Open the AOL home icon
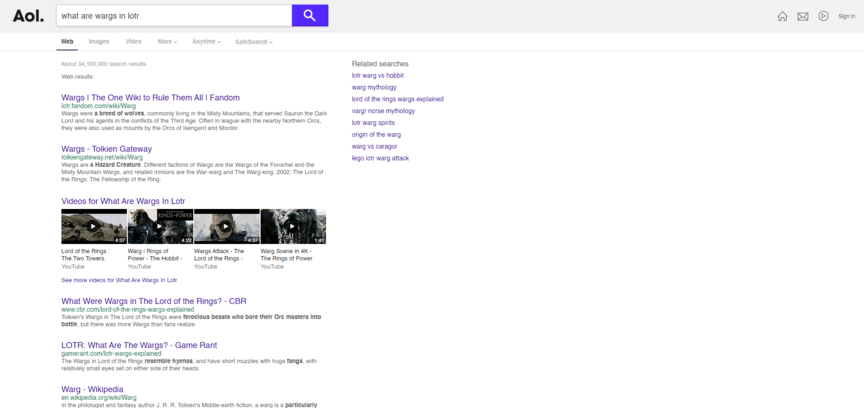The width and height of the screenshot is (864, 408). [782, 17]
